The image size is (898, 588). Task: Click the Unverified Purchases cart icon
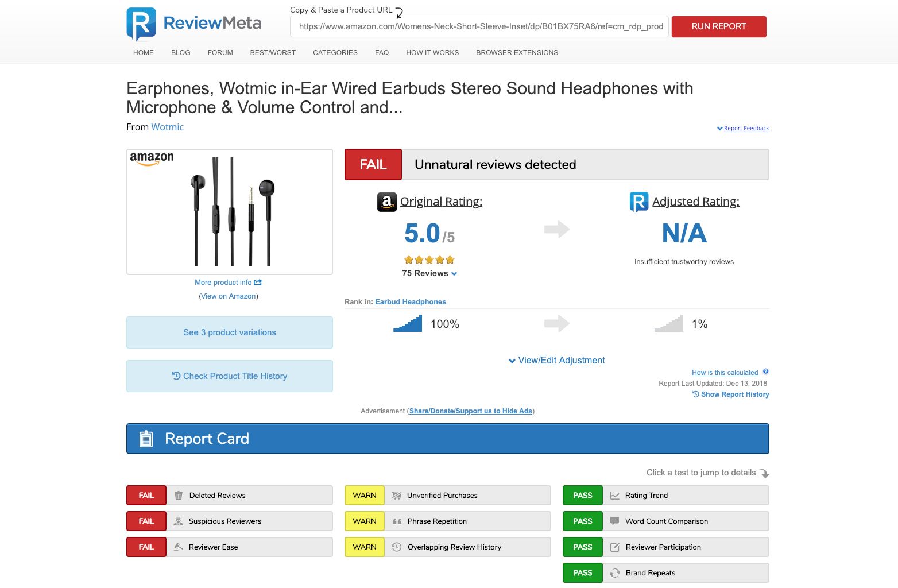pyautogui.click(x=396, y=496)
